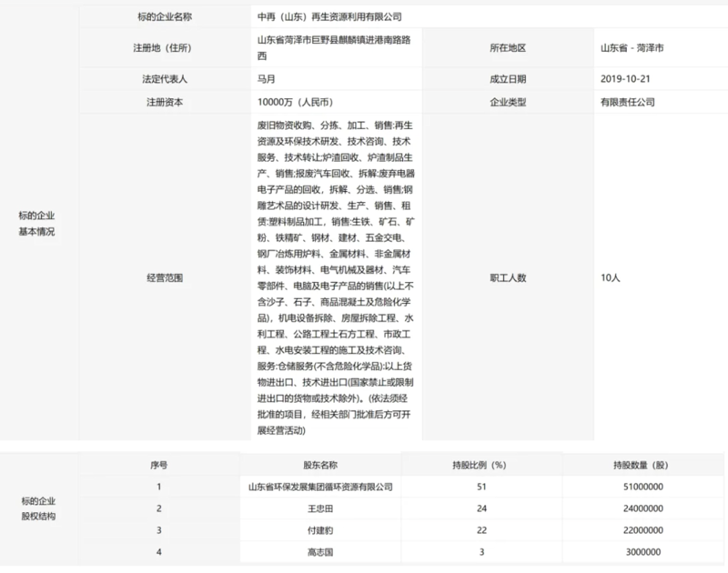Image resolution: width=728 pixels, height=573 pixels.
Task: Select legal representative name 马月
Action: click(x=267, y=79)
